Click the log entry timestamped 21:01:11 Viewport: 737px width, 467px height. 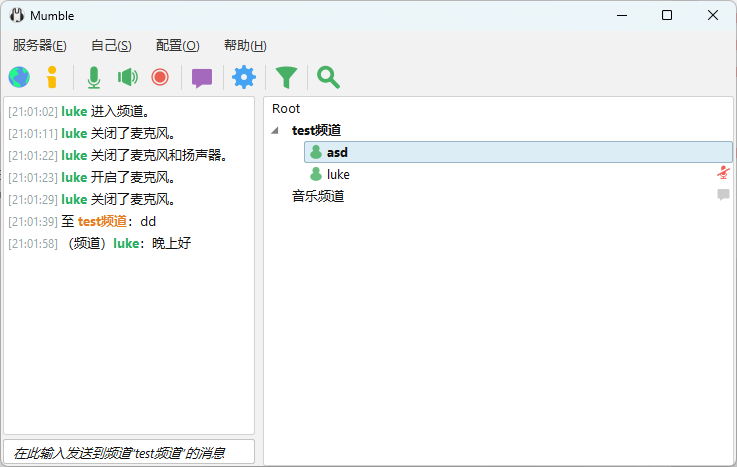point(92,133)
